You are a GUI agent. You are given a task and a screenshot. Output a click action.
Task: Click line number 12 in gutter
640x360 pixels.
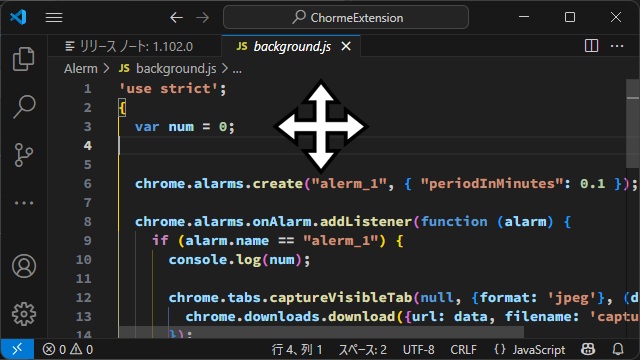coord(83,298)
